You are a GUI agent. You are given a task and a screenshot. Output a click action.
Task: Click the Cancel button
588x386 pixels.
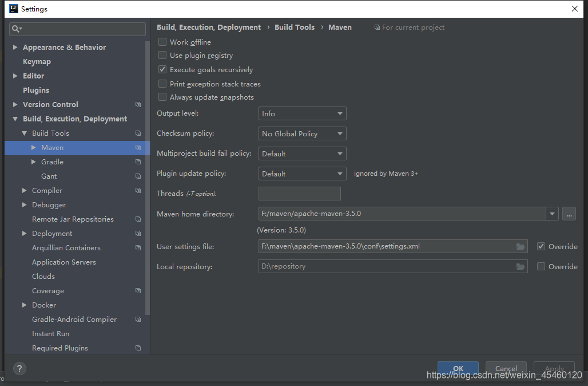click(x=506, y=368)
